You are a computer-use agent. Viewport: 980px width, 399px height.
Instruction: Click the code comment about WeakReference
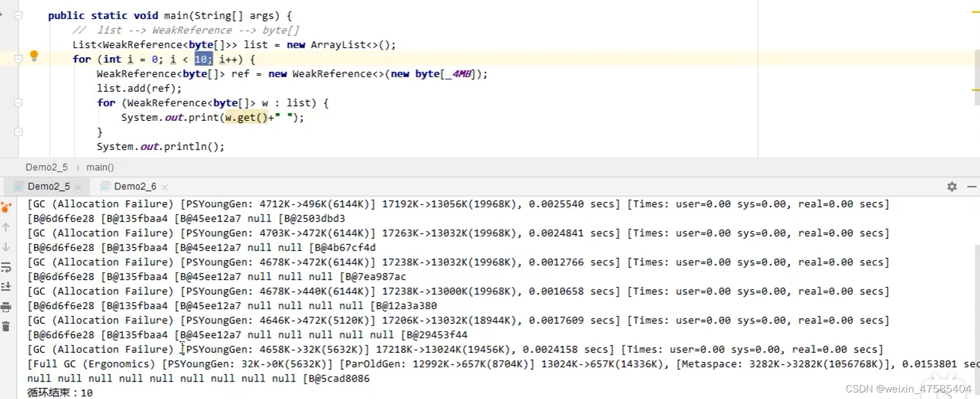pos(186,30)
